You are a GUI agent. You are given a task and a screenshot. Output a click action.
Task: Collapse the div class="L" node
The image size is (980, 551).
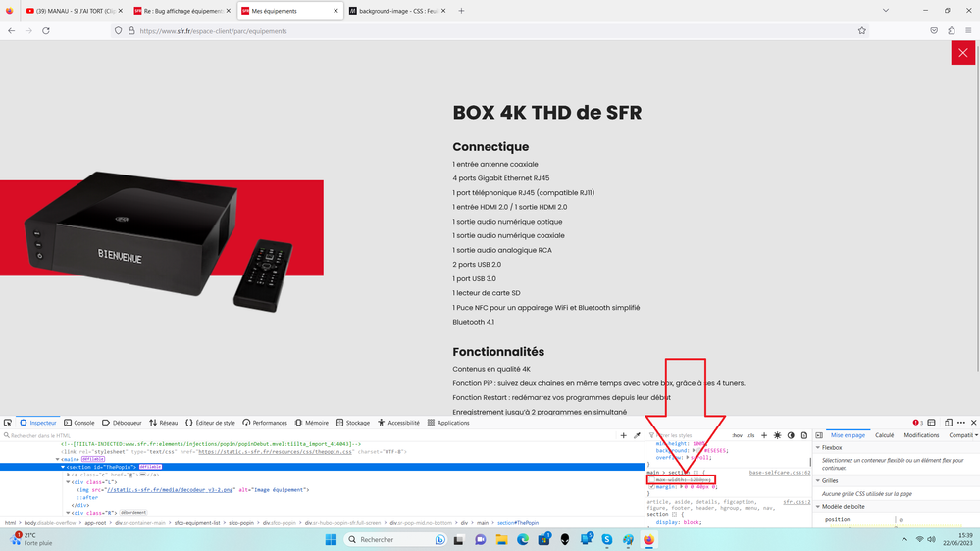68,482
